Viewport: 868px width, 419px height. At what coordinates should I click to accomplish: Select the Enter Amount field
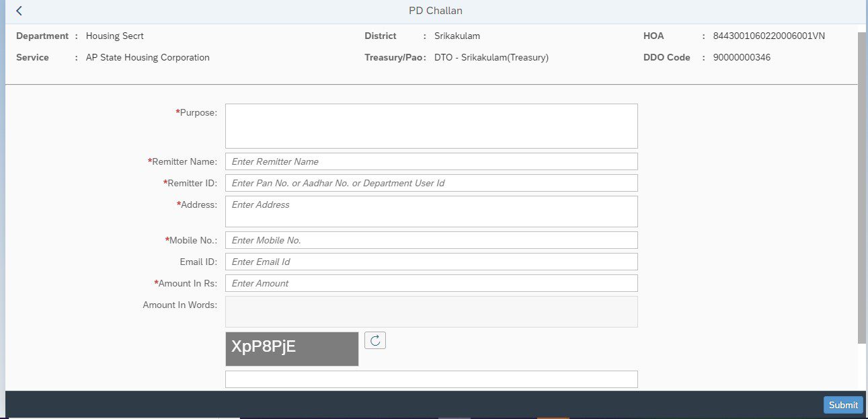click(x=430, y=282)
